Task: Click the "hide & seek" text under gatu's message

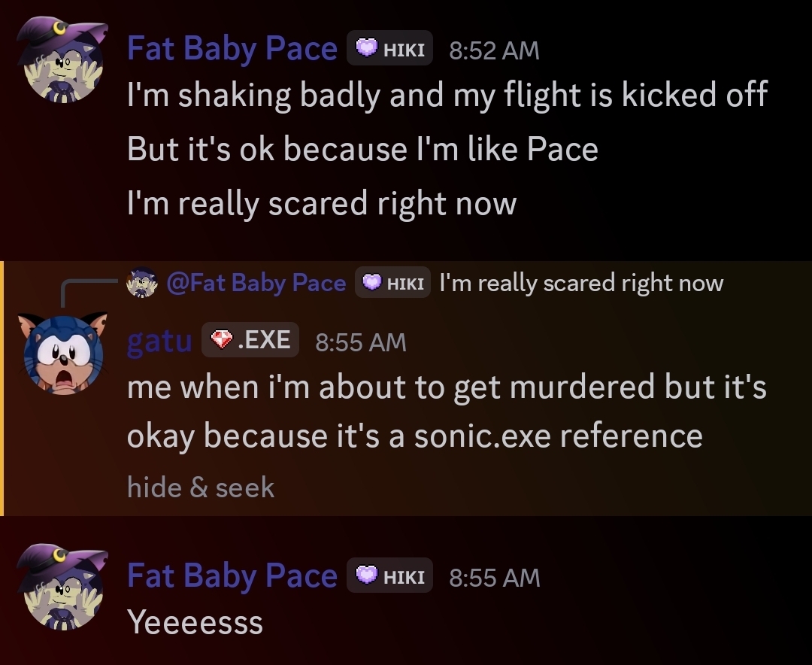Action: point(201,487)
